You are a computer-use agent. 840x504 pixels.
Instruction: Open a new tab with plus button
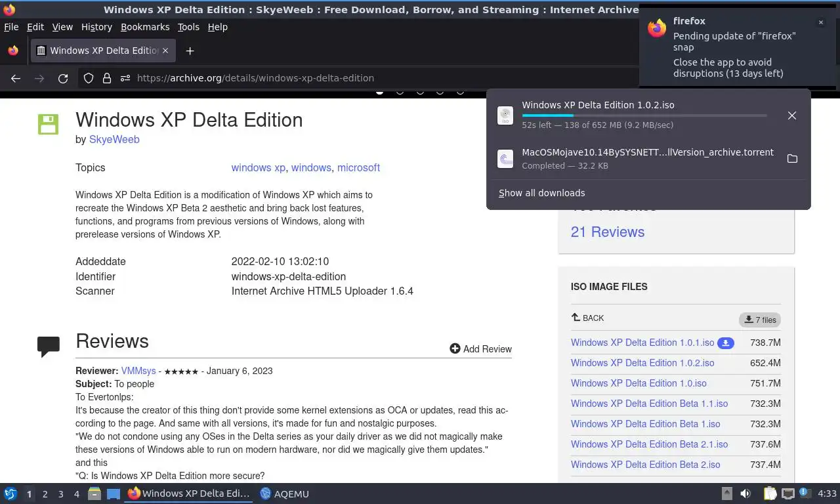(190, 51)
